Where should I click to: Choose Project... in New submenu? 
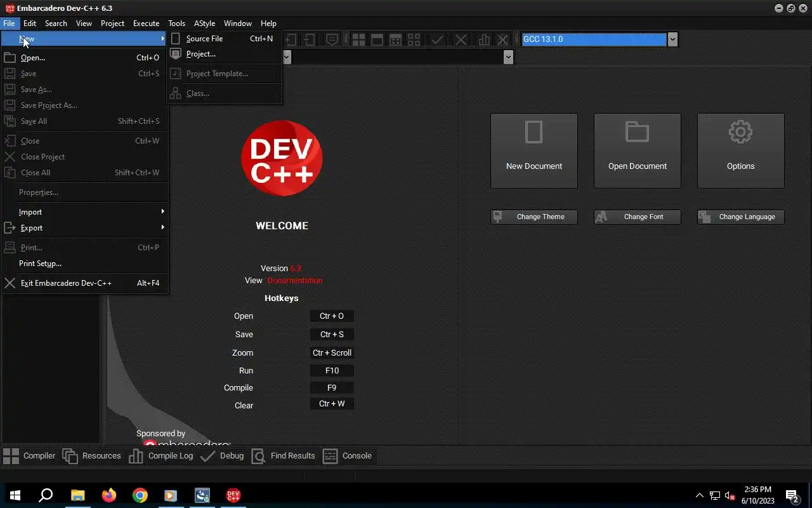point(225,54)
